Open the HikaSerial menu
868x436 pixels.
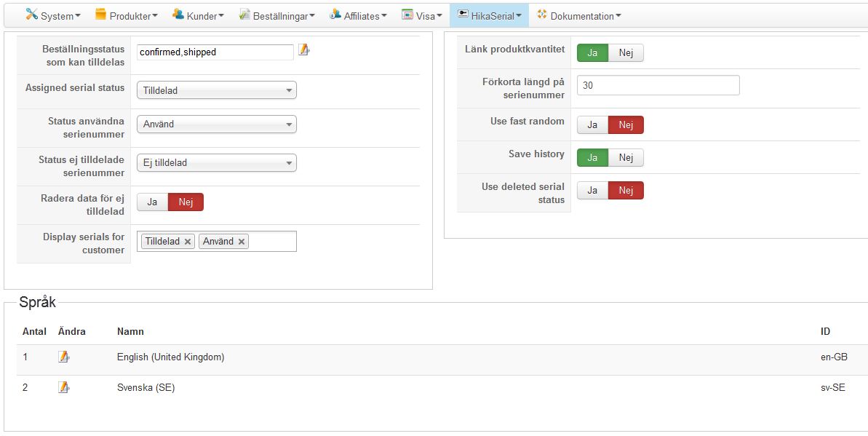[x=490, y=15]
